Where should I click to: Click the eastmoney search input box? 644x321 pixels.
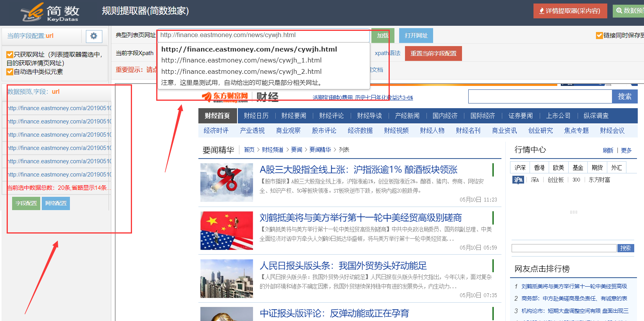(x=540, y=96)
